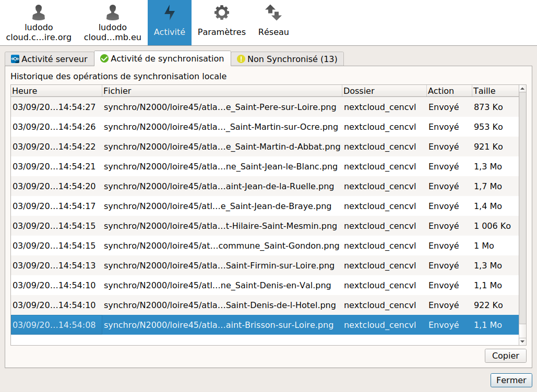Click the Action column header
The image size is (537, 392).
point(449,91)
